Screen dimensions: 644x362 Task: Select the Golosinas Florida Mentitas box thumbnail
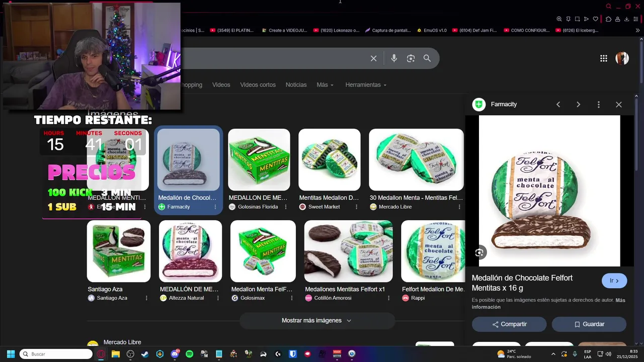click(259, 159)
